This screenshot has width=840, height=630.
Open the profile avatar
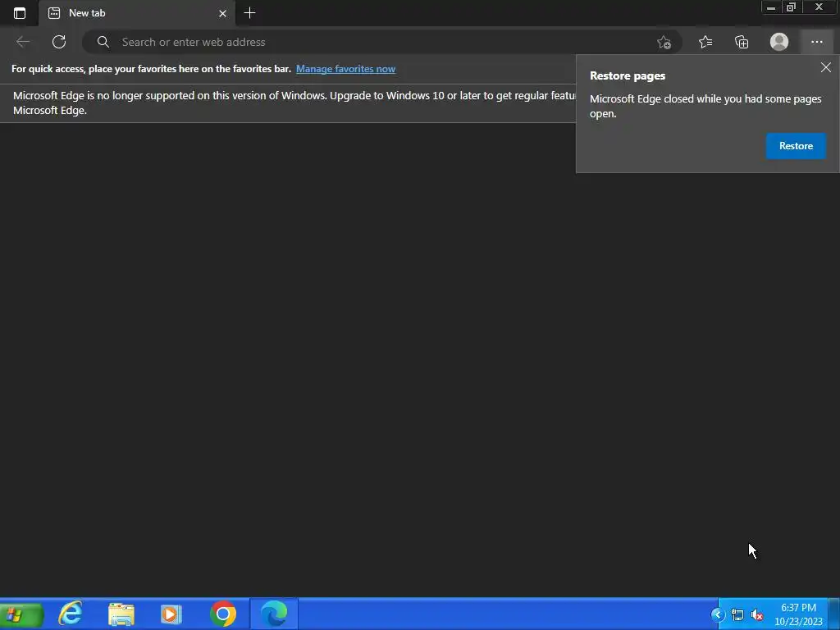click(x=779, y=42)
